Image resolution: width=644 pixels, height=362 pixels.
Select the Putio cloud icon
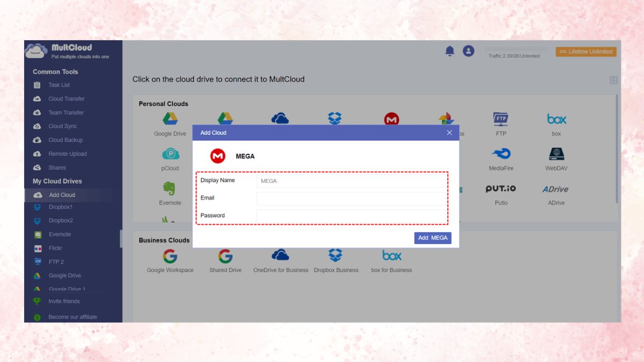click(501, 189)
